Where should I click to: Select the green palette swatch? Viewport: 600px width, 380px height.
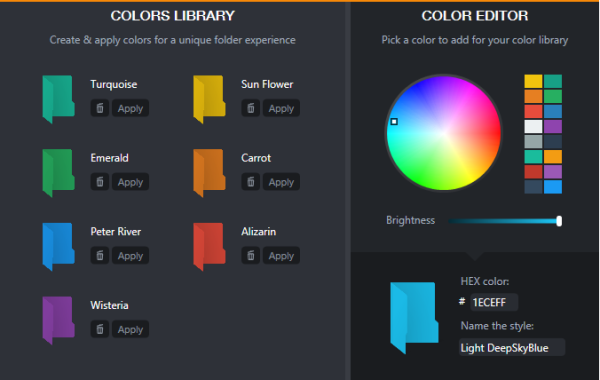pos(553,96)
